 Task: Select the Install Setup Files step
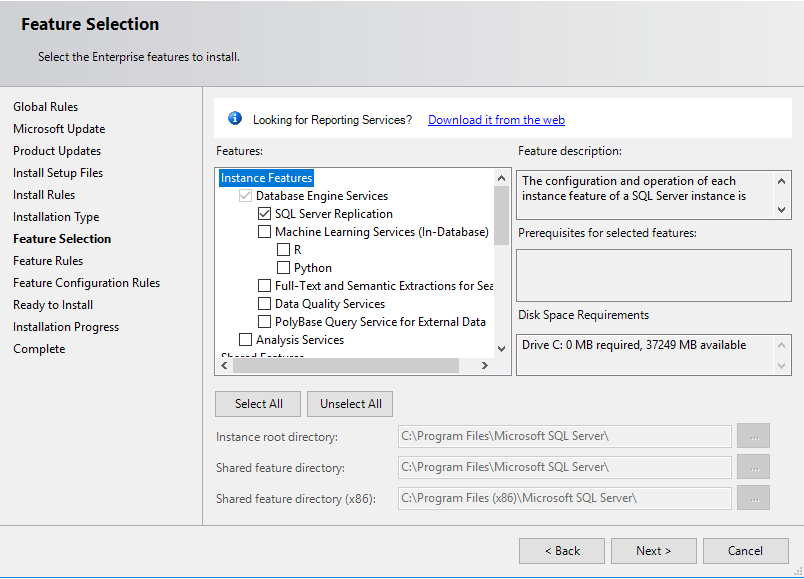(x=58, y=173)
